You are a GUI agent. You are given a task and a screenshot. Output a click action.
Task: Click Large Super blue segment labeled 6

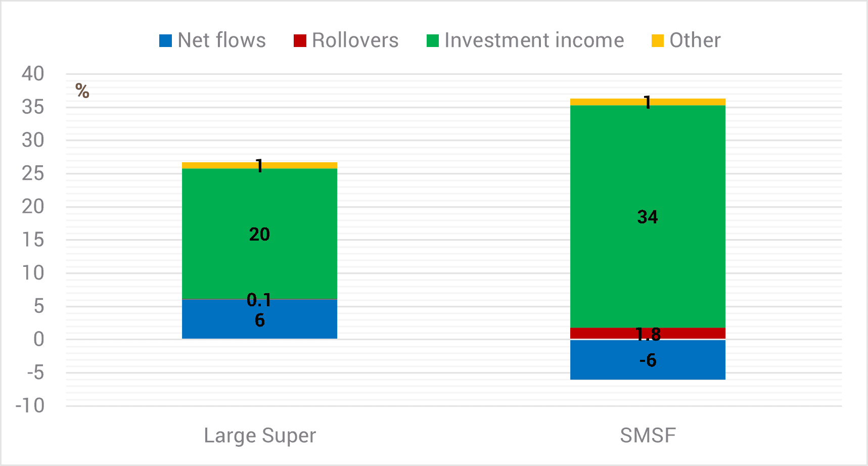coord(259,319)
